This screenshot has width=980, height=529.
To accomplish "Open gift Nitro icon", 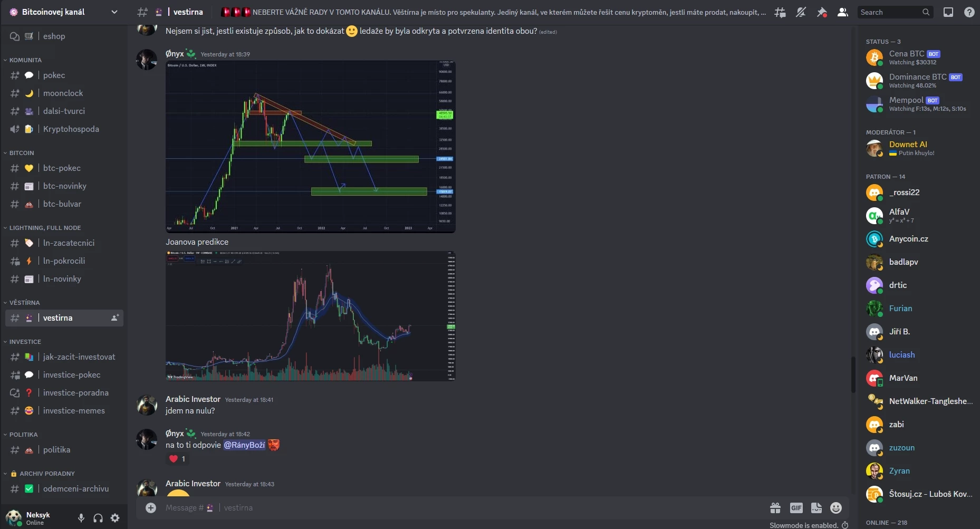I will (x=775, y=508).
